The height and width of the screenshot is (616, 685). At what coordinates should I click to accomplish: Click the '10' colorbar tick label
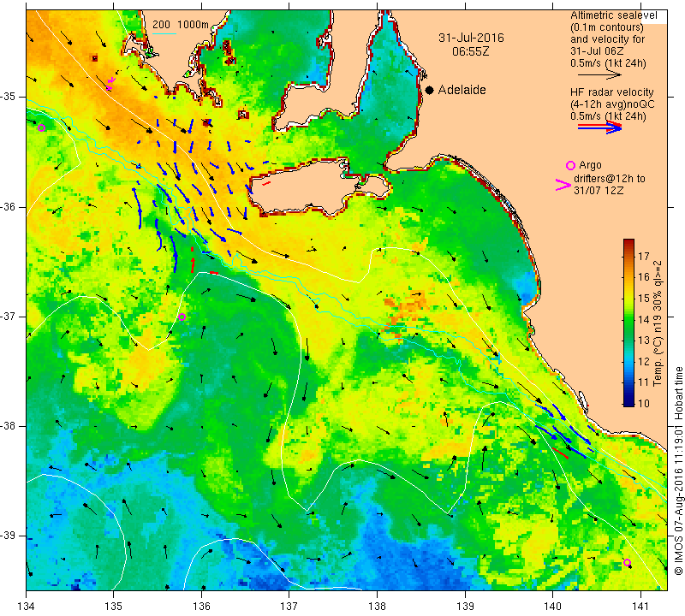pos(644,403)
